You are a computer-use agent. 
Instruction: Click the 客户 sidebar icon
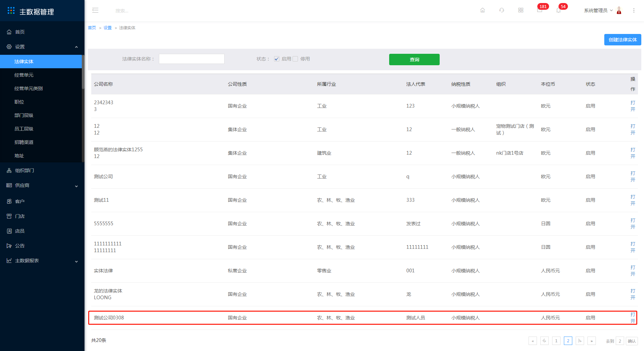pos(9,201)
